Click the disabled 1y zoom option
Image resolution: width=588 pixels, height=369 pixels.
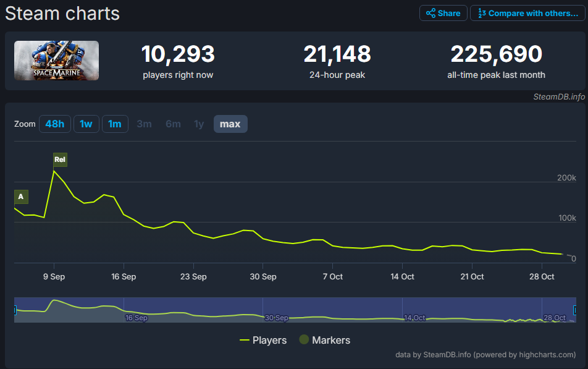point(199,124)
